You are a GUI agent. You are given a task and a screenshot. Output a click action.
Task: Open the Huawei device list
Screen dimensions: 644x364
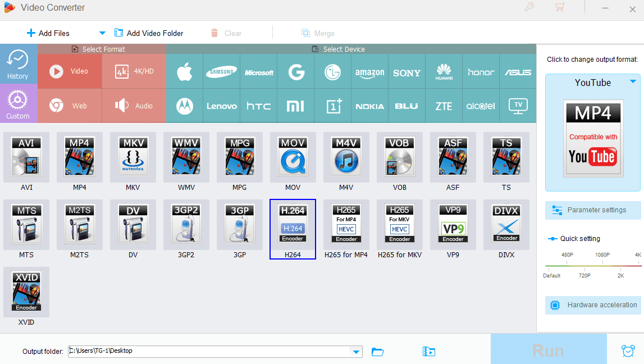pyautogui.click(x=444, y=72)
